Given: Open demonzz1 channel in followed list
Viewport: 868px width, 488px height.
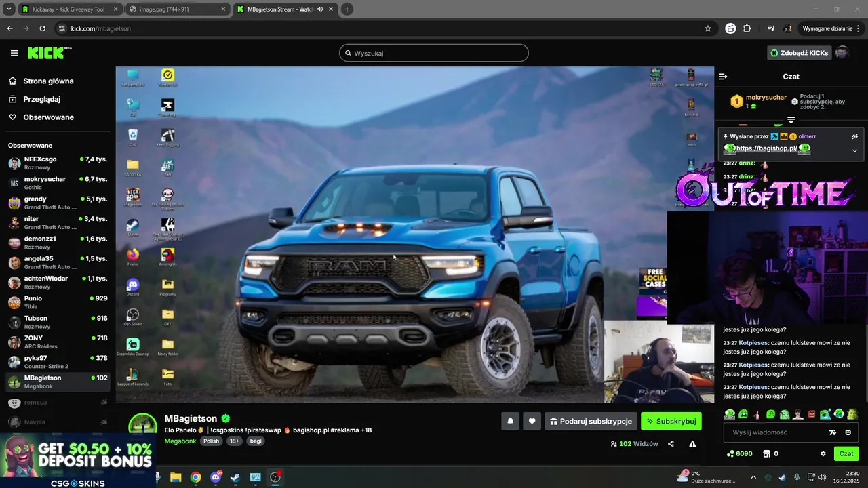Looking at the screenshot, I should pyautogui.click(x=58, y=243).
